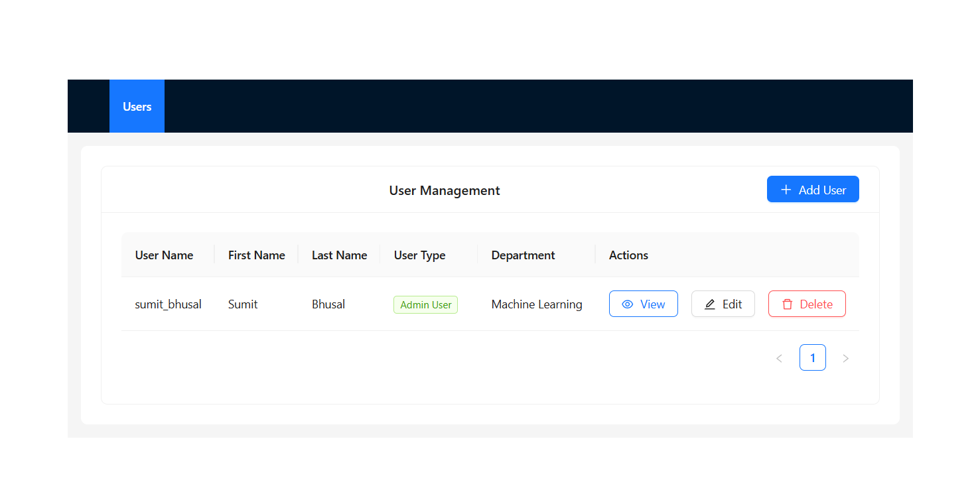Select the sumit_bhusal username cell
The height and width of the screenshot is (502, 980).
pyautogui.click(x=168, y=304)
